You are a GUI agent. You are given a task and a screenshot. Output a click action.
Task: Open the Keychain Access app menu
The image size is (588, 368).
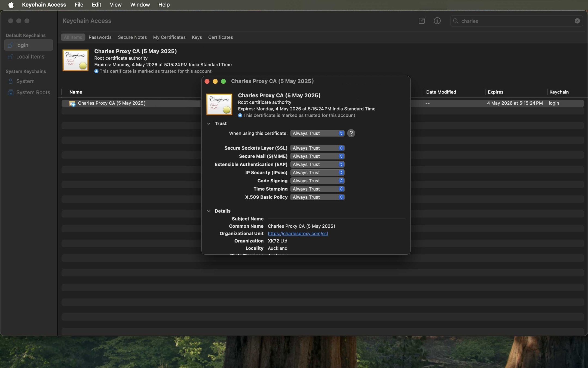(44, 5)
